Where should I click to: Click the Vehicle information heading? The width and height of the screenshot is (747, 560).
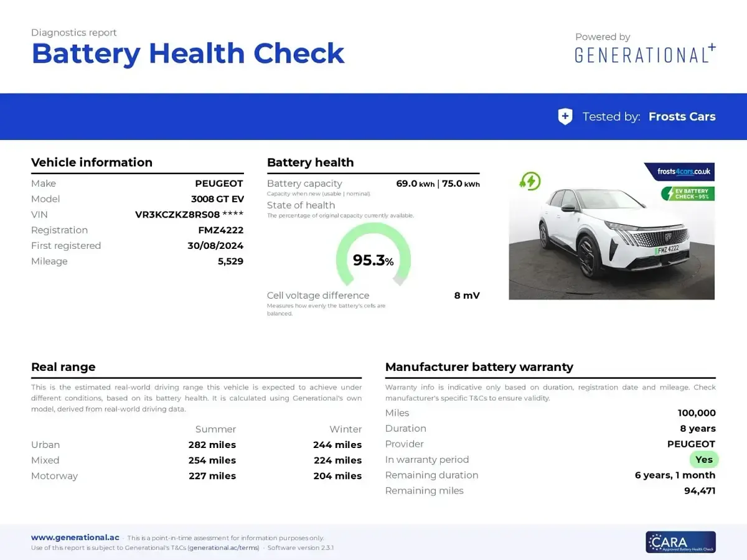[x=92, y=162]
